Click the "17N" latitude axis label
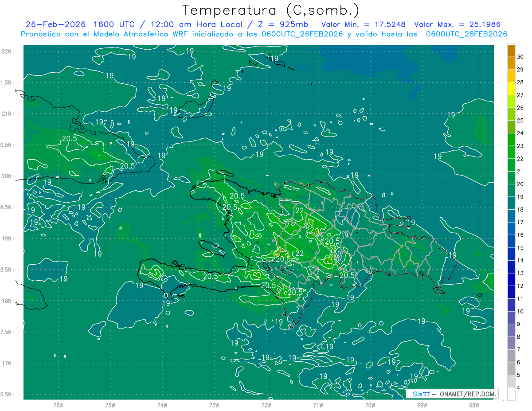The height and width of the screenshot is (411, 532). 7,363
